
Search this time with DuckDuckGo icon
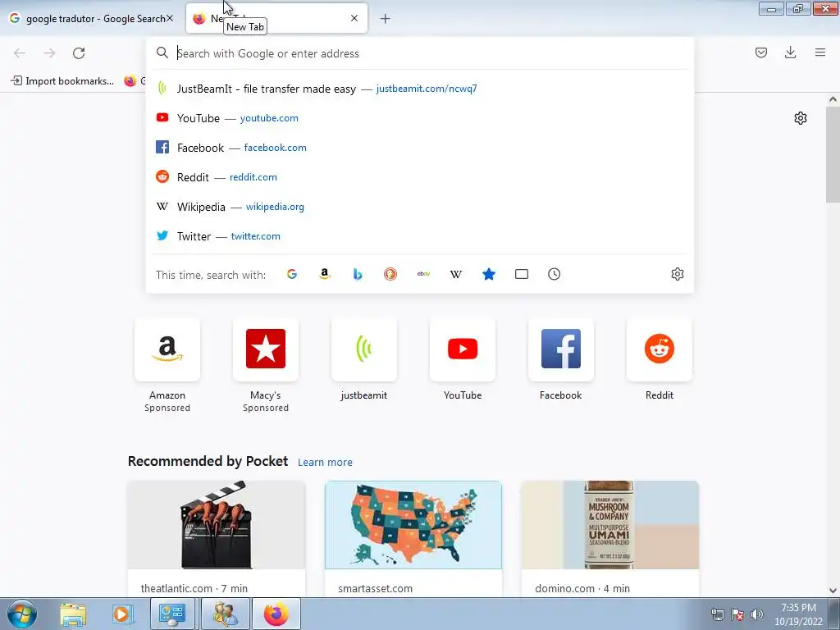point(390,274)
